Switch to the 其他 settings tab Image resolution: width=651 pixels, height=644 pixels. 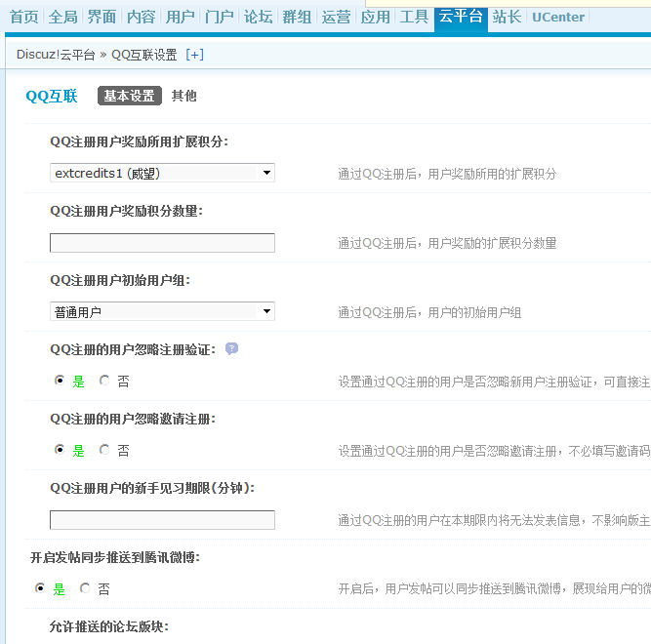[x=183, y=96]
